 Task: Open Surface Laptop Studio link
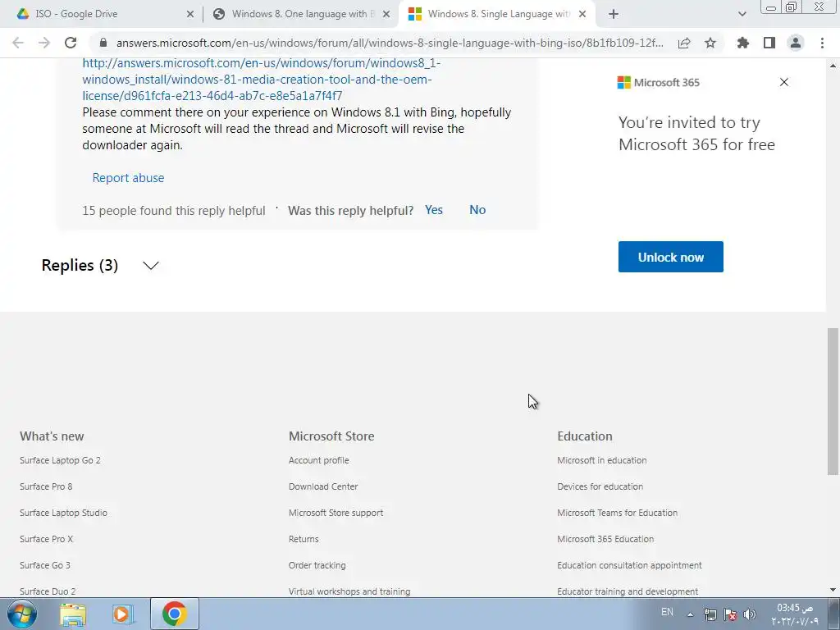coord(63,513)
